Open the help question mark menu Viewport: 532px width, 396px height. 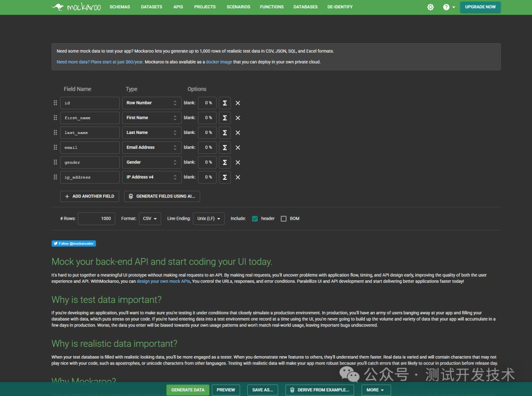[449, 7]
